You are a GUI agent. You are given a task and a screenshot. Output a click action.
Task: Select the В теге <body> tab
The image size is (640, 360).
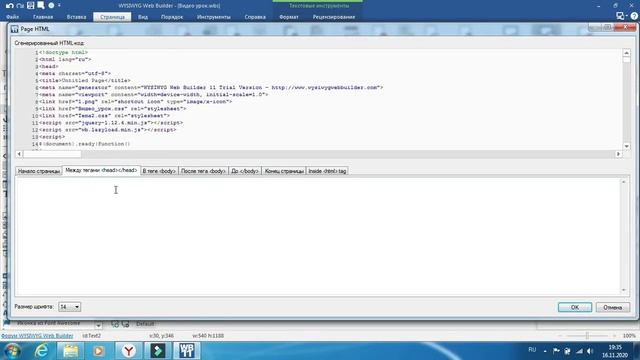coord(159,171)
